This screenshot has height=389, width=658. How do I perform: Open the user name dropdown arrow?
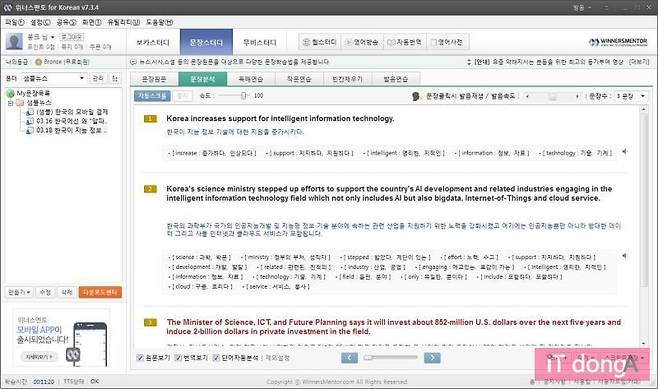point(52,37)
